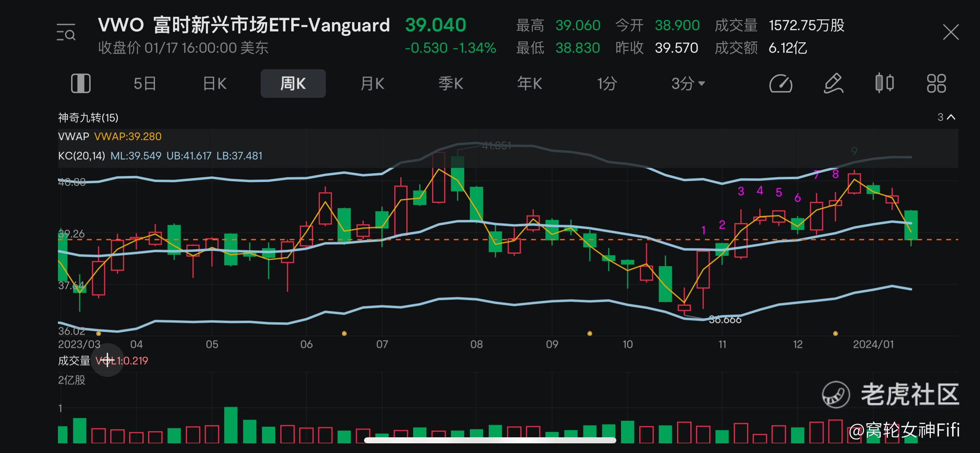
Task: Open the stock search list icon
Action: click(66, 32)
